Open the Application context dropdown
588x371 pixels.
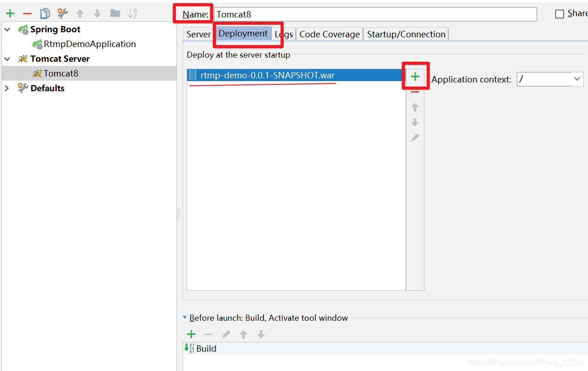(x=577, y=79)
